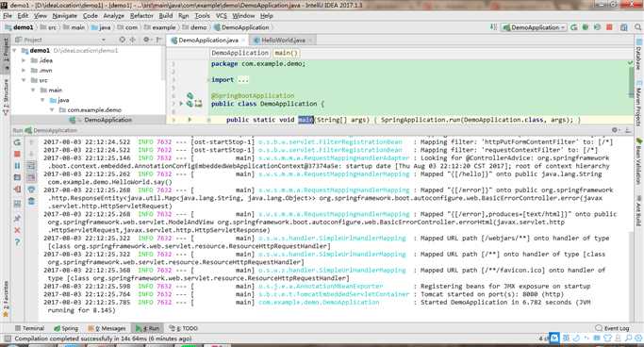Click Spring bean gutter icon at annotation

[x=190, y=95]
